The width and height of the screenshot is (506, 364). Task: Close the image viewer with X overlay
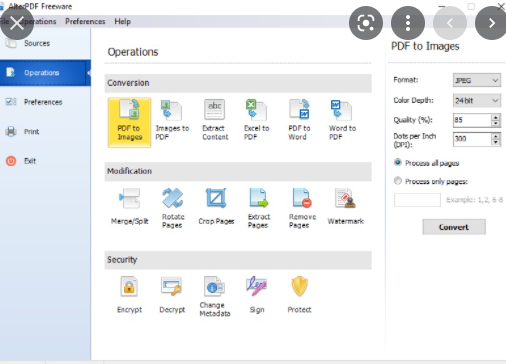point(17,23)
